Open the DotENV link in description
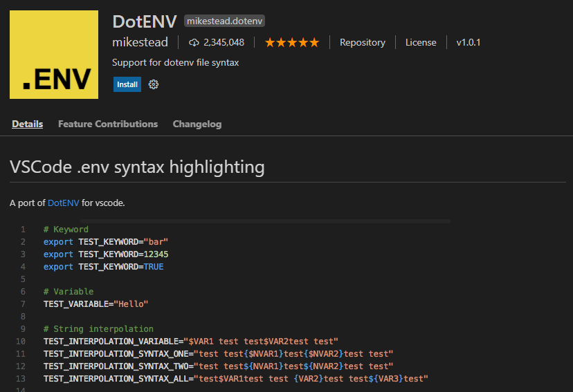Screen dimensions: 573x392 63,203
